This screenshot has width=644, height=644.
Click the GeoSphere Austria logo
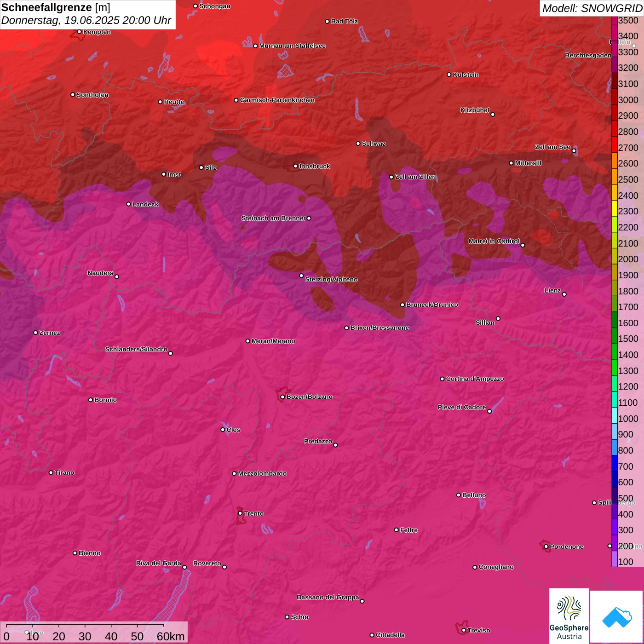569,616
